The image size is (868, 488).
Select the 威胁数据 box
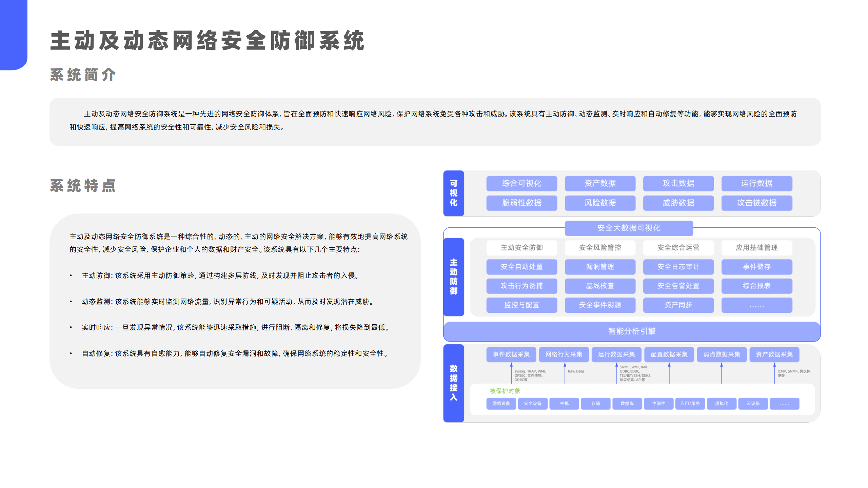coord(678,203)
